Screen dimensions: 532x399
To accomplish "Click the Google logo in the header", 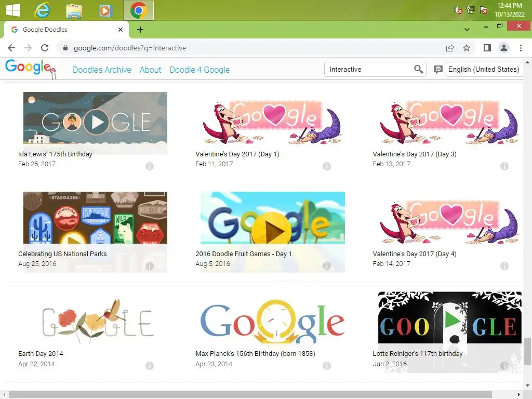I will pyautogui.click(x=31, y=69).
